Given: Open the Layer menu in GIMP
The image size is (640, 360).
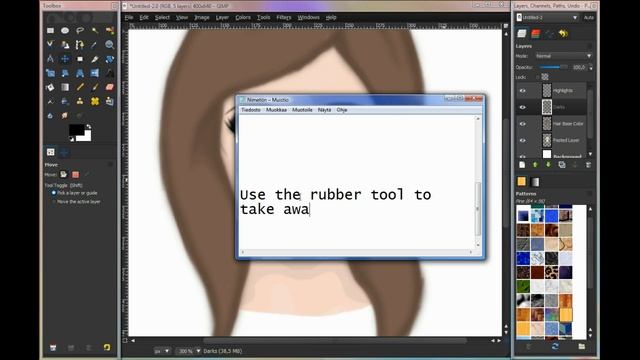Looking at the screenshot, I should (222, 18).
